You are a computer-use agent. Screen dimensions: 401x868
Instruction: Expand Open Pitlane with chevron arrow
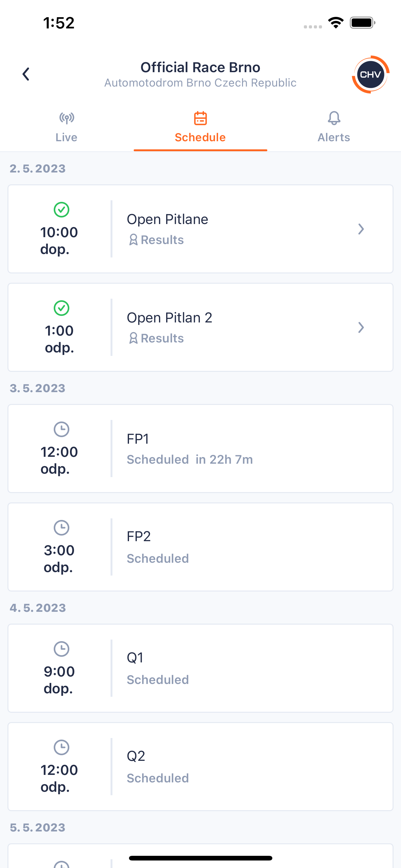[x=361, y=229]
